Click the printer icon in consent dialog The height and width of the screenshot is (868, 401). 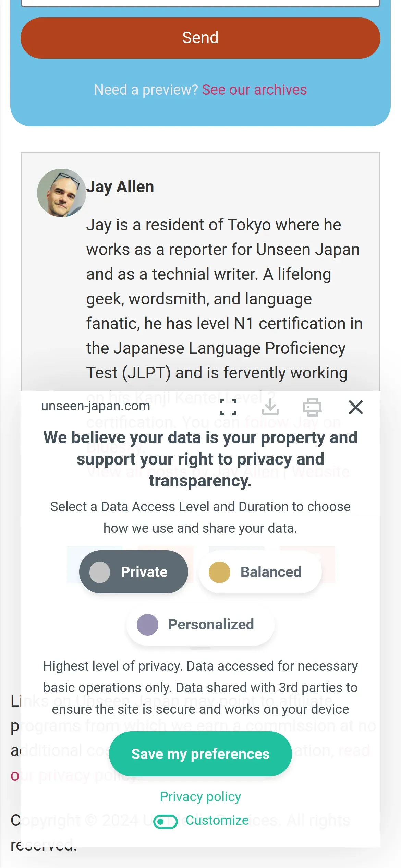pyautogui.click(x=312, y=407)
